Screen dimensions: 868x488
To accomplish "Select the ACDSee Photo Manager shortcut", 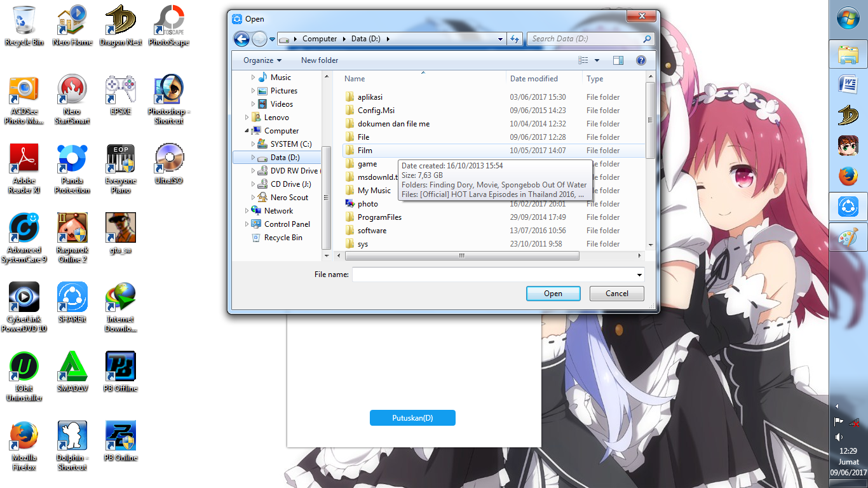I will (24, 100).
